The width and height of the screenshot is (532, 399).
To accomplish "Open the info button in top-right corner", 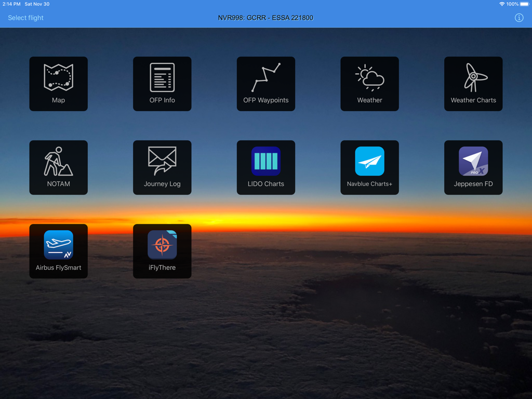I will coord(518,18).
